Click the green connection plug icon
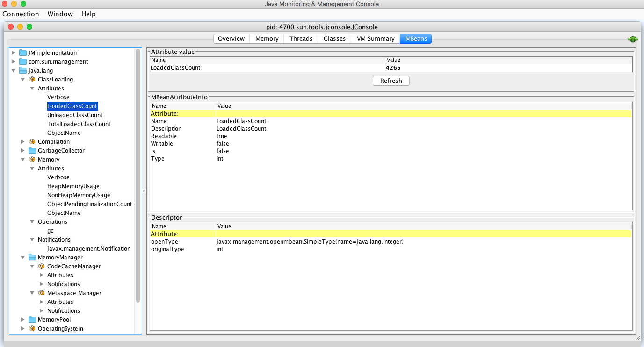 632,39
